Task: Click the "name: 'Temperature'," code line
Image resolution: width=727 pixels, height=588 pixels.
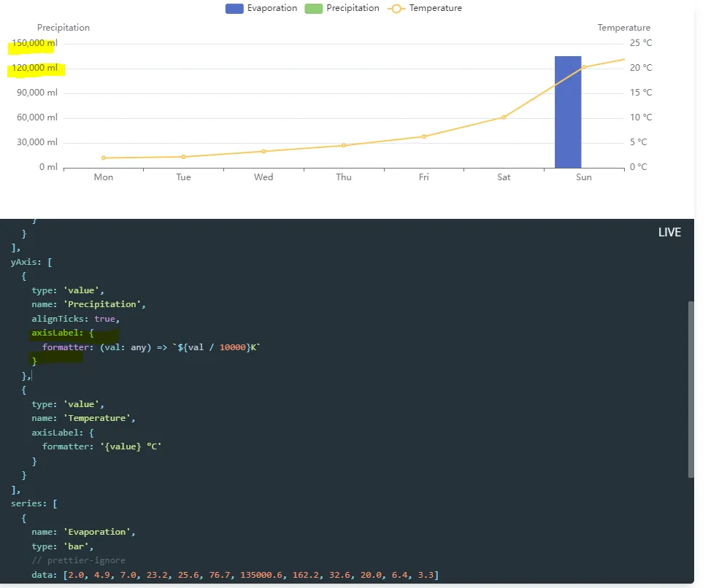Action: [x=83, y=419]
